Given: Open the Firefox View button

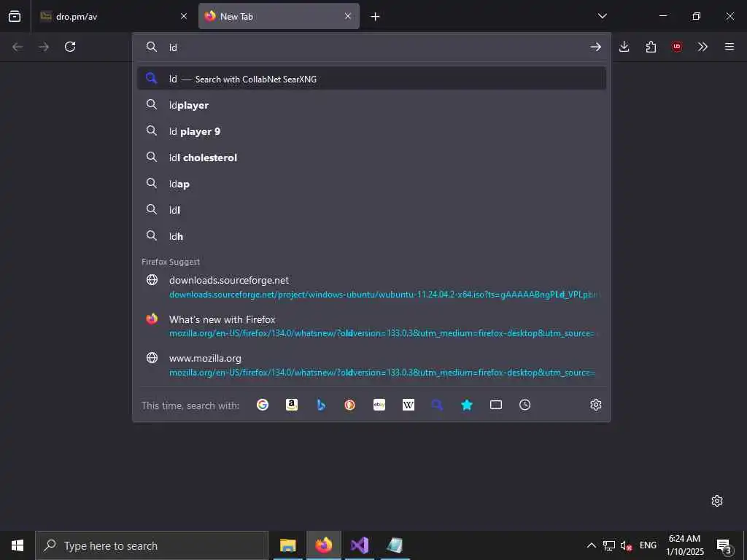Looking at the screenshot, I should [x=15, y=16].
